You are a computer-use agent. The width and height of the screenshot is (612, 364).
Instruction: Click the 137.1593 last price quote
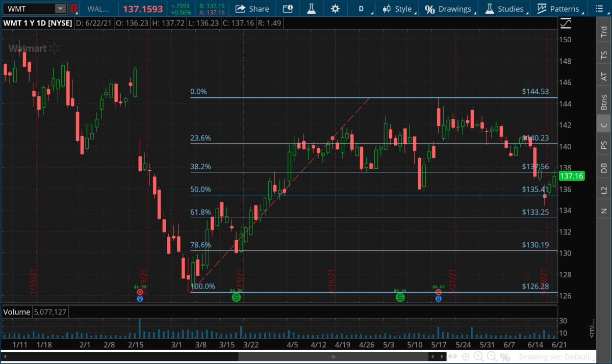click(143, 9)
